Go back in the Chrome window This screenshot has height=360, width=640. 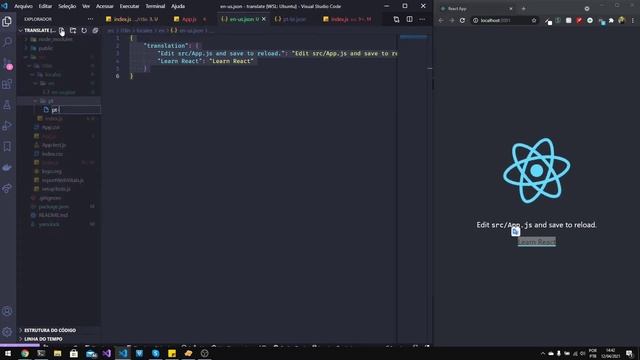441,20
